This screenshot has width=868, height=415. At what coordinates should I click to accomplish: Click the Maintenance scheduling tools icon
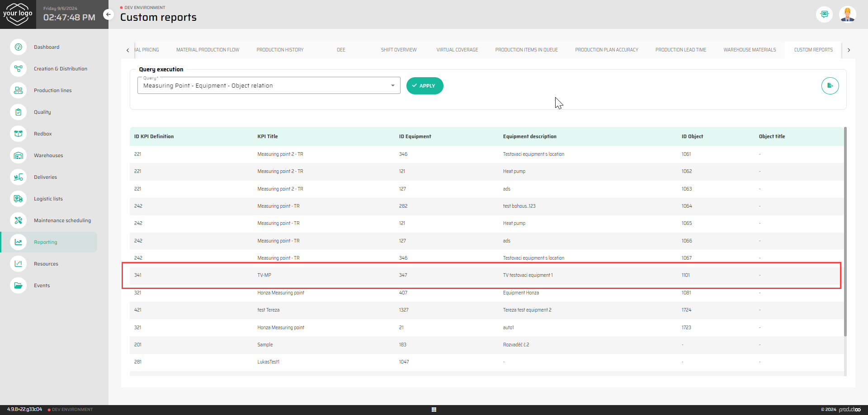click(18, 220)
